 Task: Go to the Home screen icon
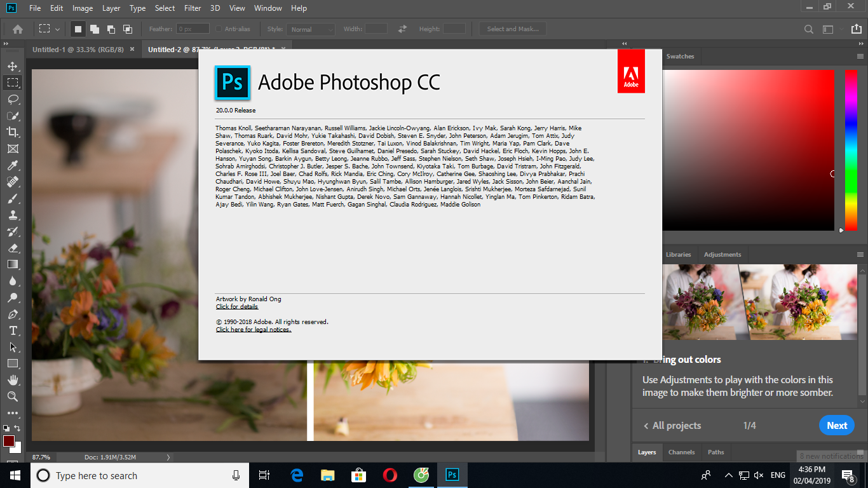(x=18, y=29)
